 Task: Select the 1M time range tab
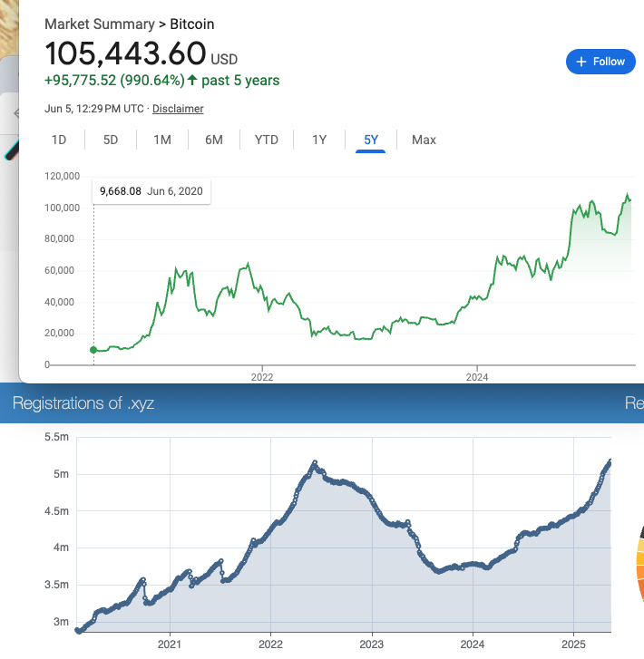click(162, 140)
